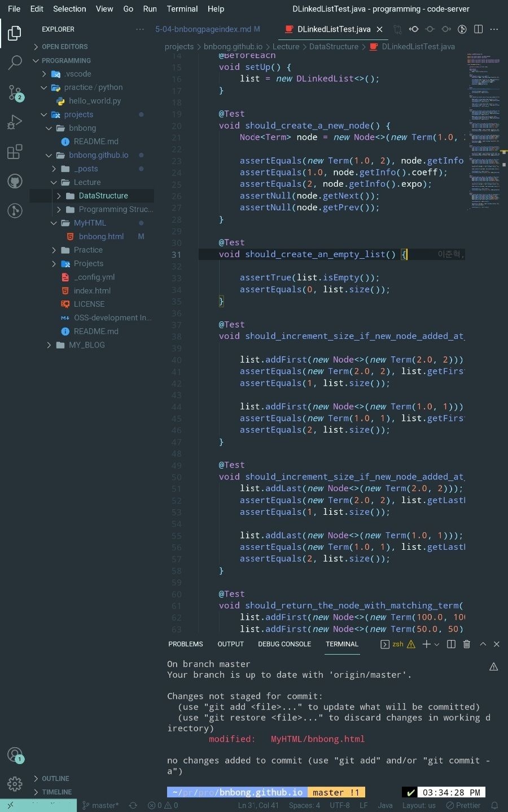Click DataStructure in the breadcrumb path
The image size is (508, 812).
pyautogui.click(x=334, y=47)
